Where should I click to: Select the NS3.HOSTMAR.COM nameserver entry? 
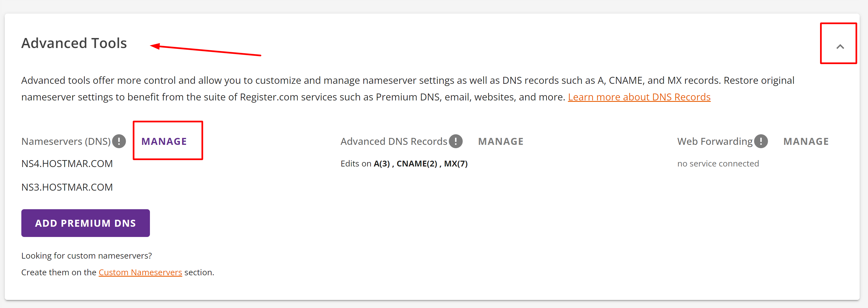(x=67, y=187)
